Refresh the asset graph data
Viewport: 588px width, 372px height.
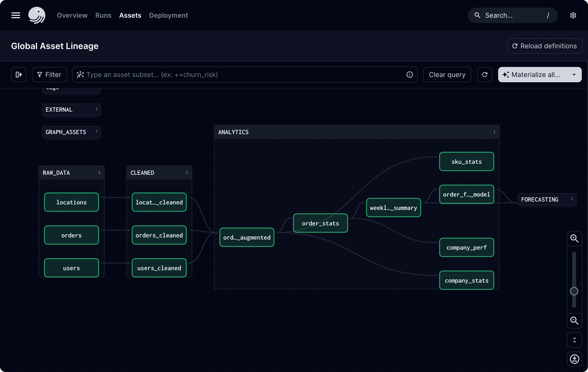pos(485,75)
